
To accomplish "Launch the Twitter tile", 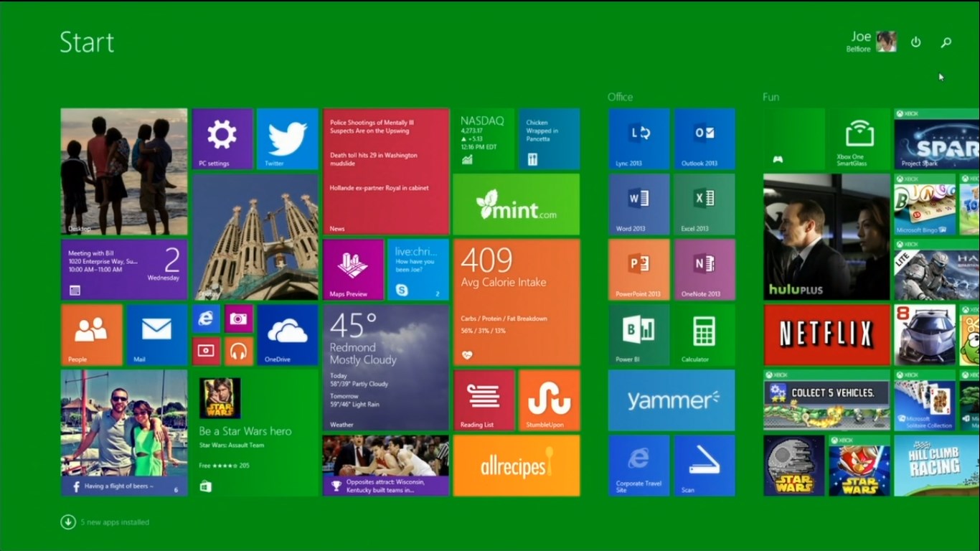I will [287, 139].
